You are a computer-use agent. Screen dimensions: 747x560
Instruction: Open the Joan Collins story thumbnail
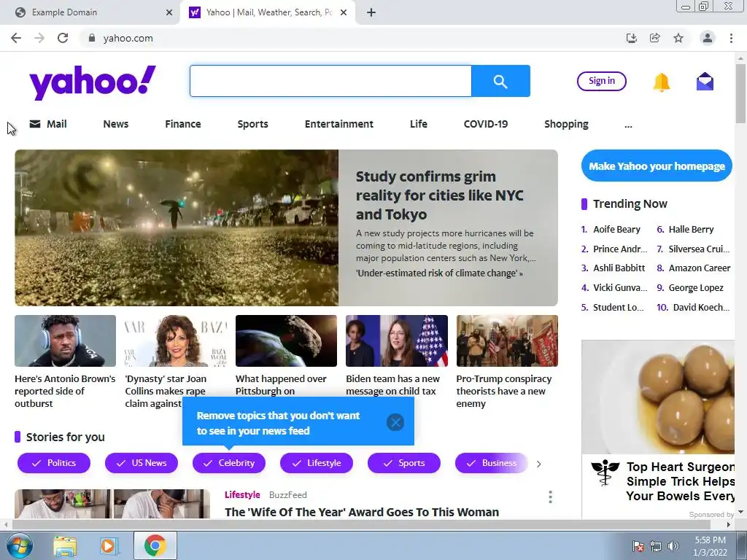176,341
